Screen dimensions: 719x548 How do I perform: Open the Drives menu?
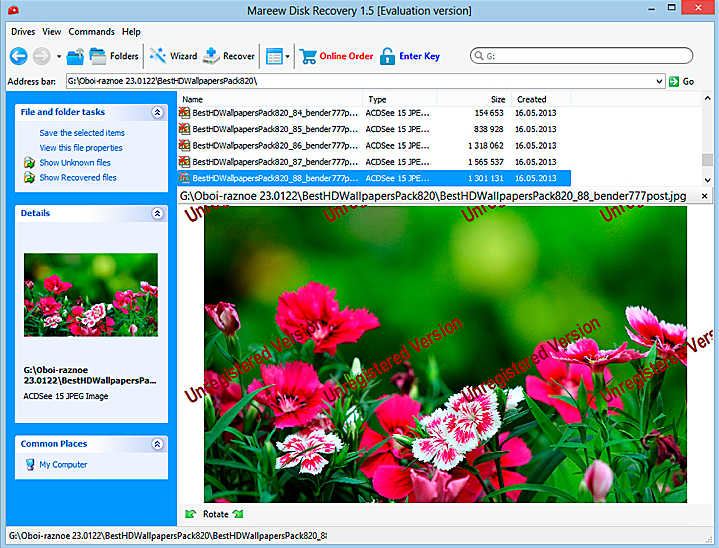[x=23, y=32]
